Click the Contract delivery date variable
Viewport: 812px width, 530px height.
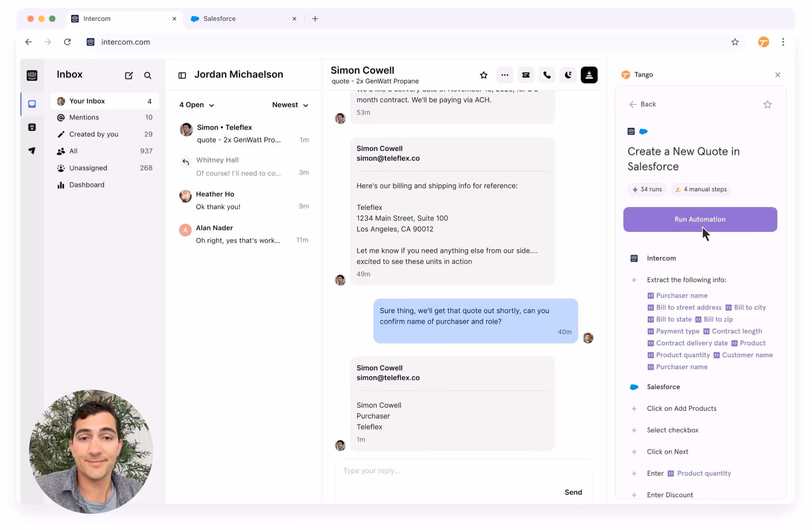tap(688, 343)
